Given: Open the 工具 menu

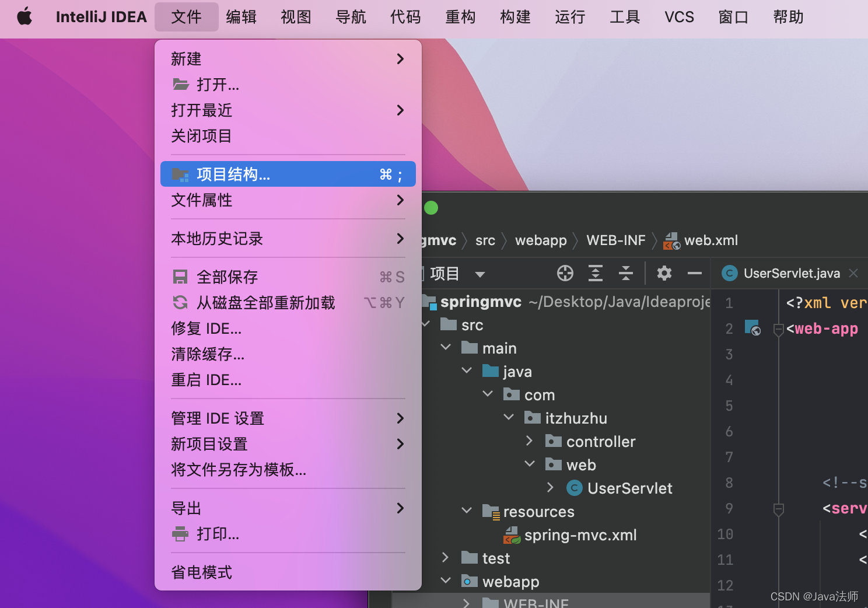Looking at the screenshot, I should (x=625, y=17).
